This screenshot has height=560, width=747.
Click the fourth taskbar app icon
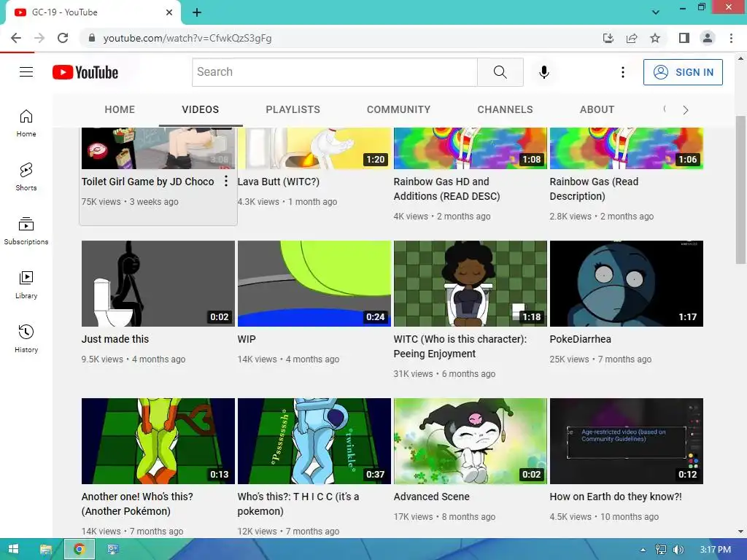[x=113, y=549]
